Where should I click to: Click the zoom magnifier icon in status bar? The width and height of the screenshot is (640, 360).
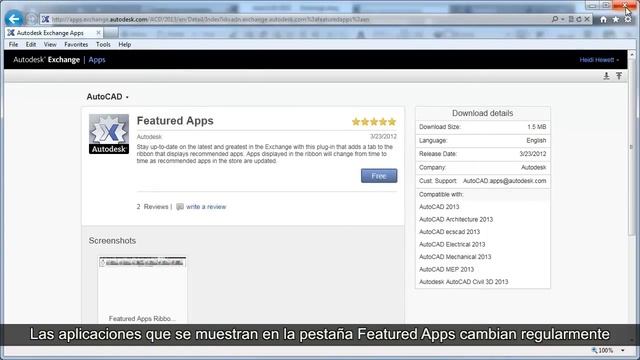(595, 350)
